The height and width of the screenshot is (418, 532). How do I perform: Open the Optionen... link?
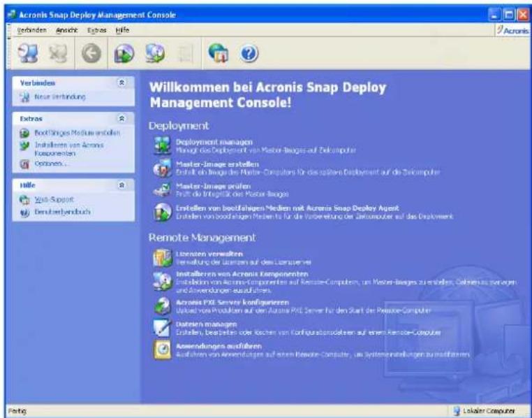[x=50, y=164]
